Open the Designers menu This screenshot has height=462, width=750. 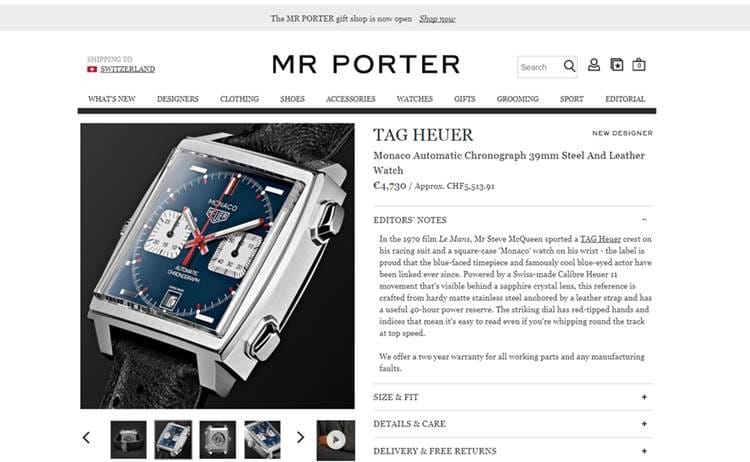click(x=177, y=99)
